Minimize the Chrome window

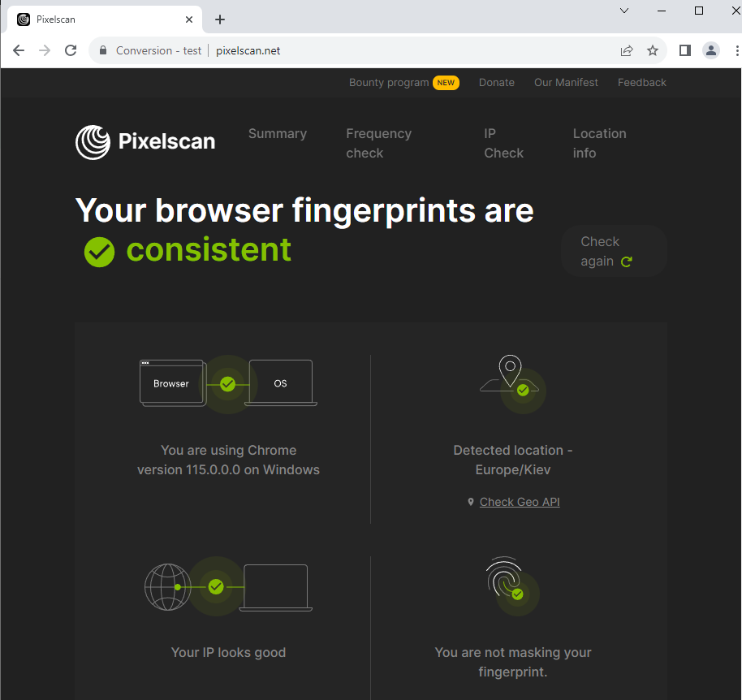pyautogui.click(x=662, y=11)
